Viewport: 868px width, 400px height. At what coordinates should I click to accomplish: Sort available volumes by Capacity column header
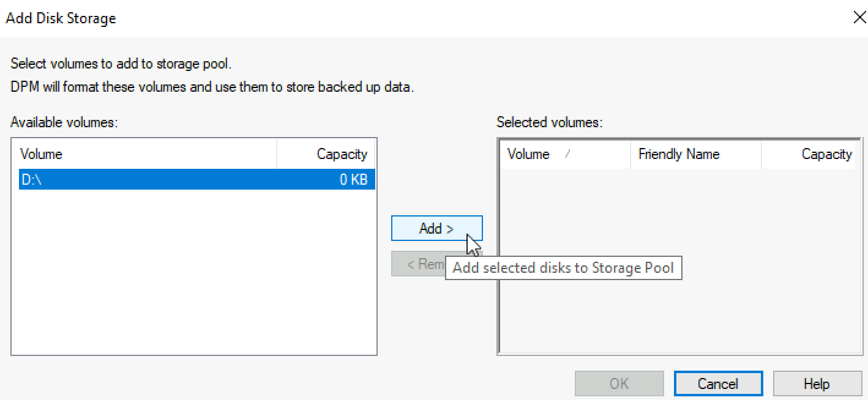point(326,154)
